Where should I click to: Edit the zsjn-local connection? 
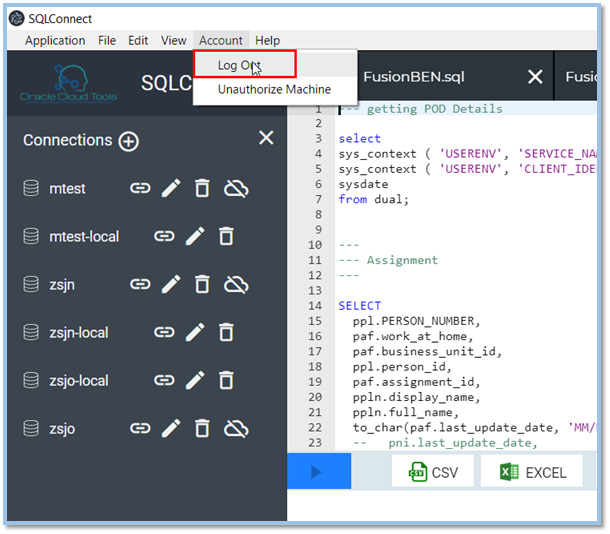[195, 332]
